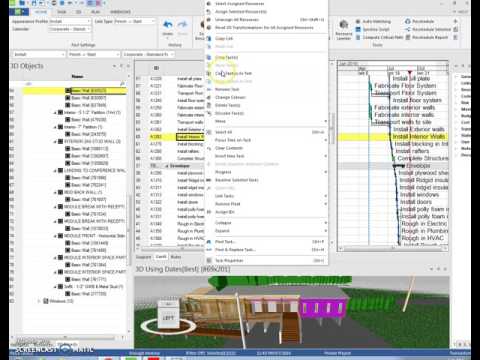
Task: Click the Name column header in 3D Objects
Action: click(77, 76)
